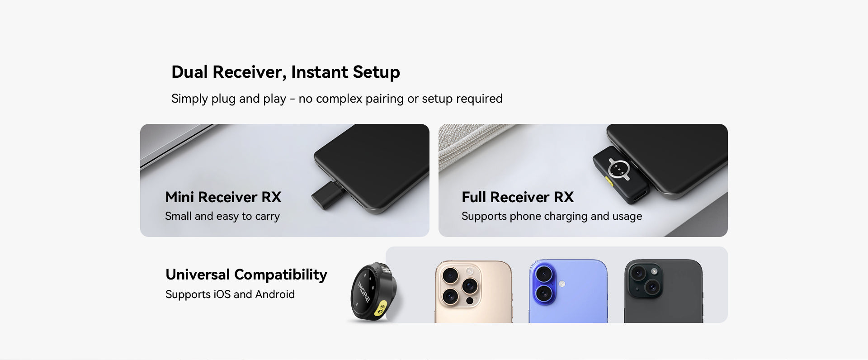Click the Mini Receiver RX title
The height and width of the screenshot is (360, 868).
coord(223,197)
